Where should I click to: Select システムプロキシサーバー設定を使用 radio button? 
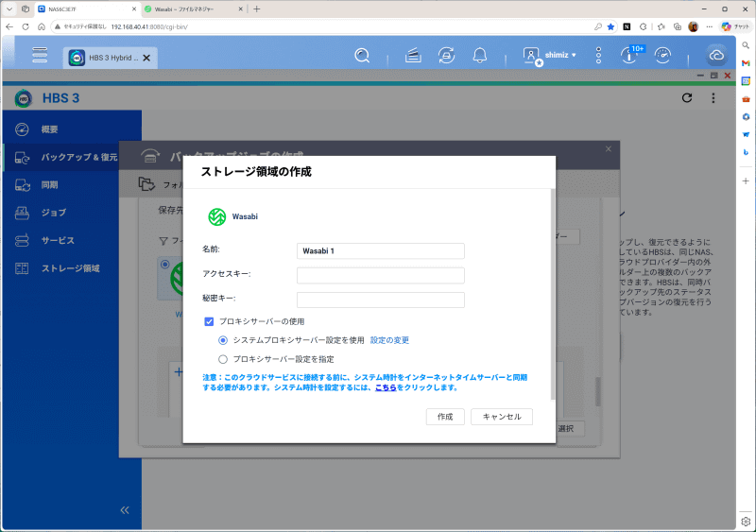pos(223,340)
